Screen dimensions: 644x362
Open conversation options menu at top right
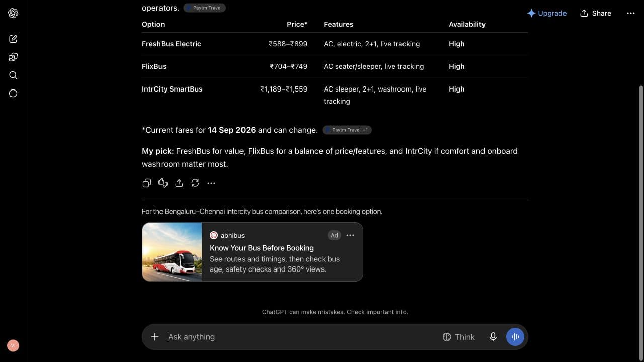[631, 13]
